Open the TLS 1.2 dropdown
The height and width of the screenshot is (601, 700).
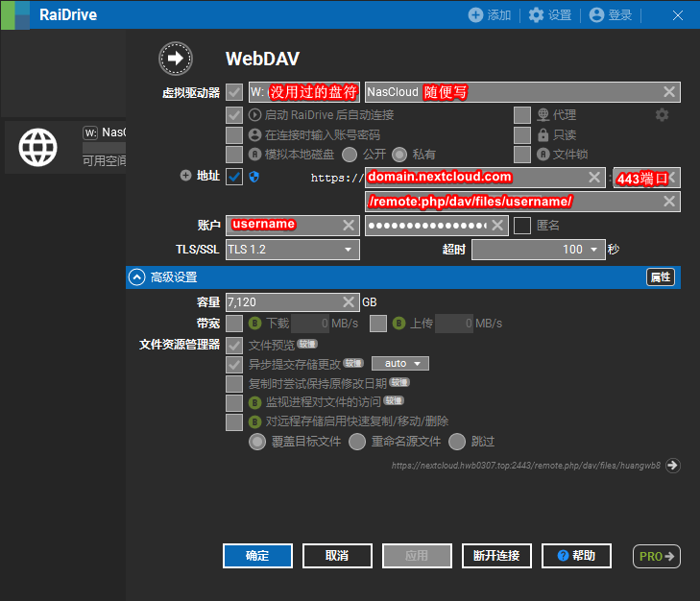pos(293,250)
